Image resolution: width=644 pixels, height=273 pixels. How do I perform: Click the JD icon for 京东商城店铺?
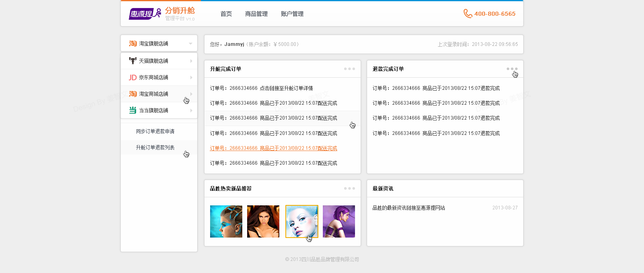[x=133, y=77]
